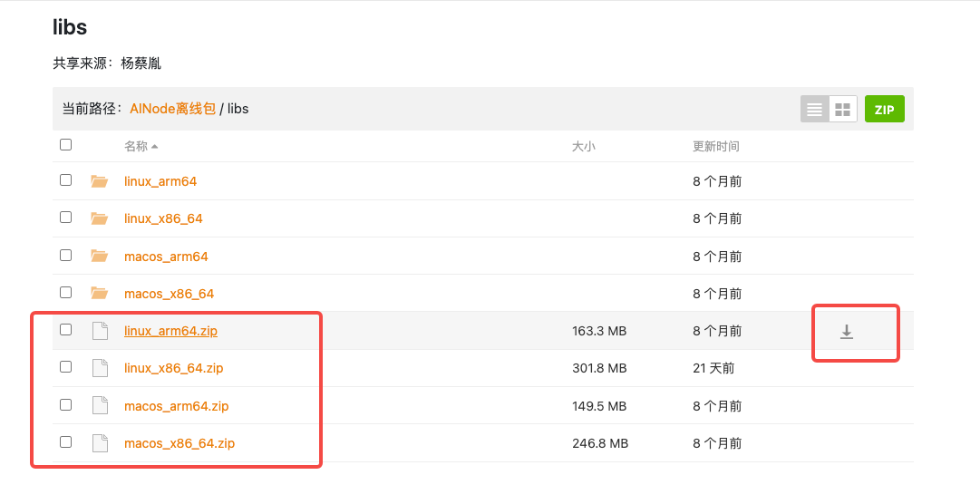Image resolution: width=980 pixels, height=504 pixels.
Task: Select the macos_x86_64.zip checkbox
Action: (x=65, y=442)
